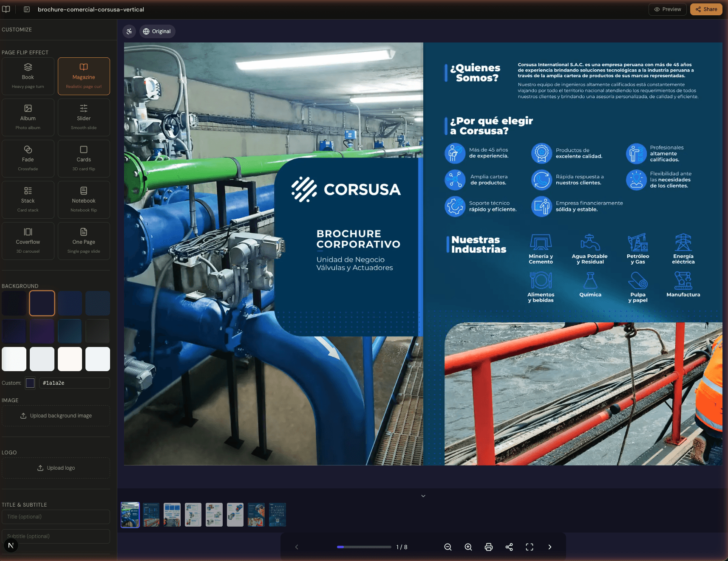Click the brochure-comercial-corsusa-vertical title
Image resolution: width=728 pixels, height=561 pixels.
click(x=91, y=9)
